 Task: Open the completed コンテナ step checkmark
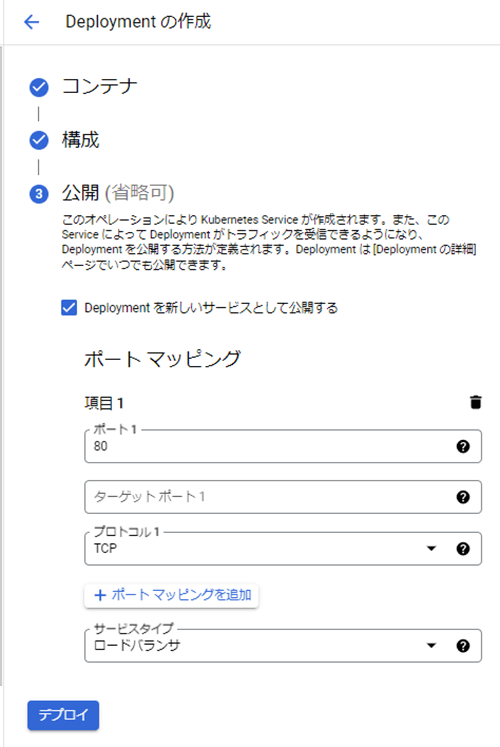click(39, 87)
